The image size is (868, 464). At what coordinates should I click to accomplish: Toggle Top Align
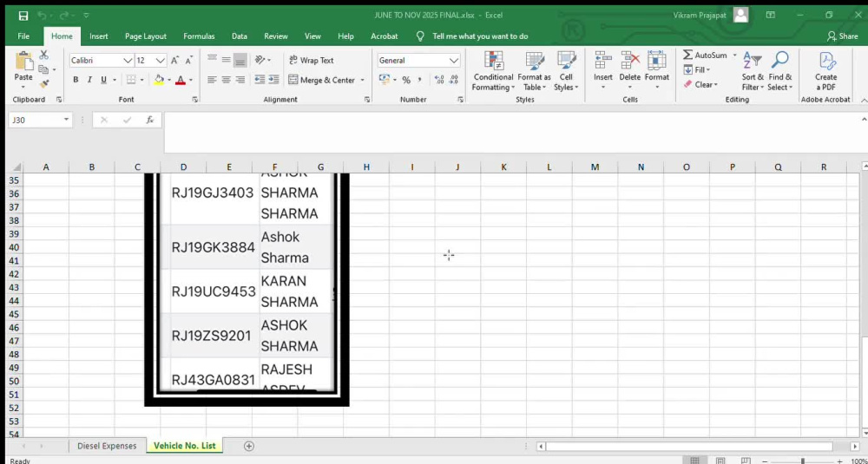tap(212, 60)
